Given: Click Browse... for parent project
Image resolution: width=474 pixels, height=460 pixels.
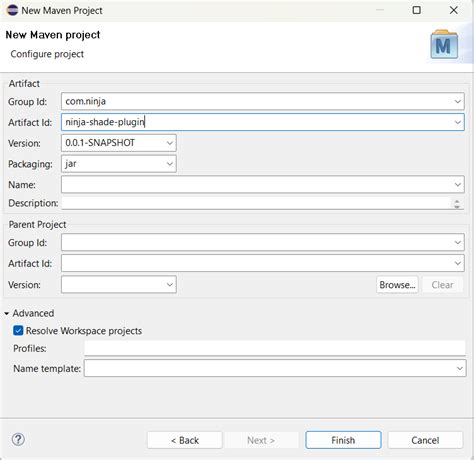Looking at the screenshot, I should (x=397, y=285).
